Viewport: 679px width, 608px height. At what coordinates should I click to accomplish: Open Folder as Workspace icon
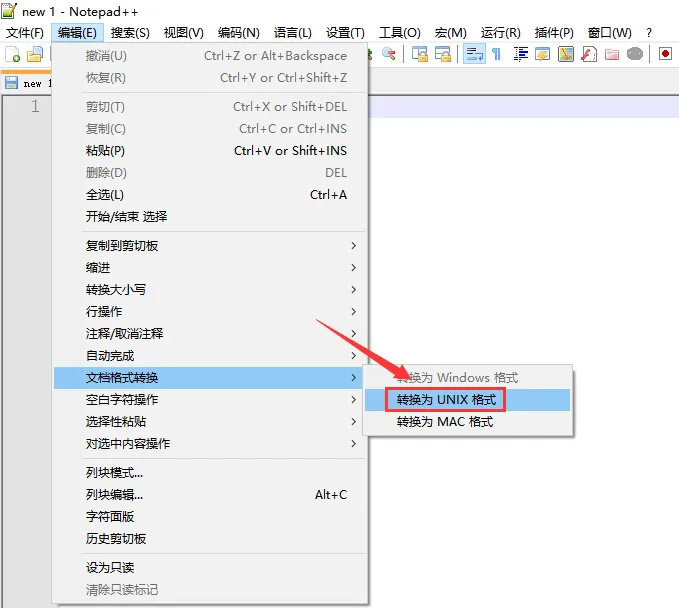(611, 55)
